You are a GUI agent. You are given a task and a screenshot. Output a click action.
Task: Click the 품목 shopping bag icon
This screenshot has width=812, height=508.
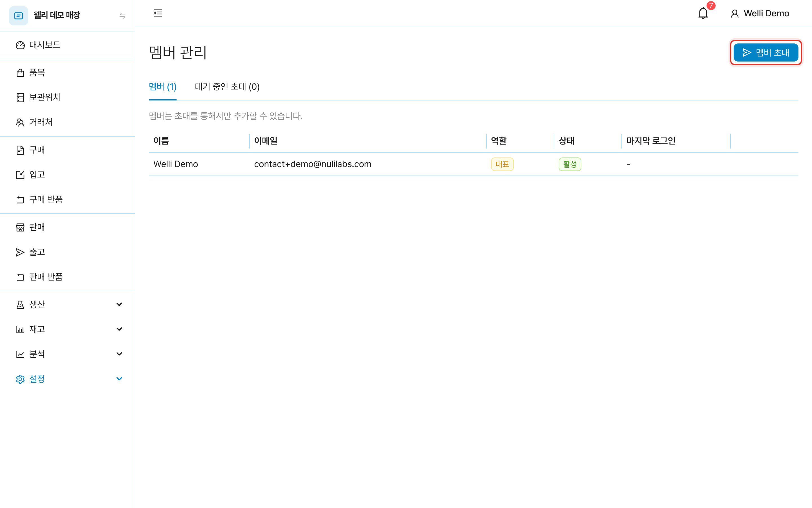[x=20, y=73]
